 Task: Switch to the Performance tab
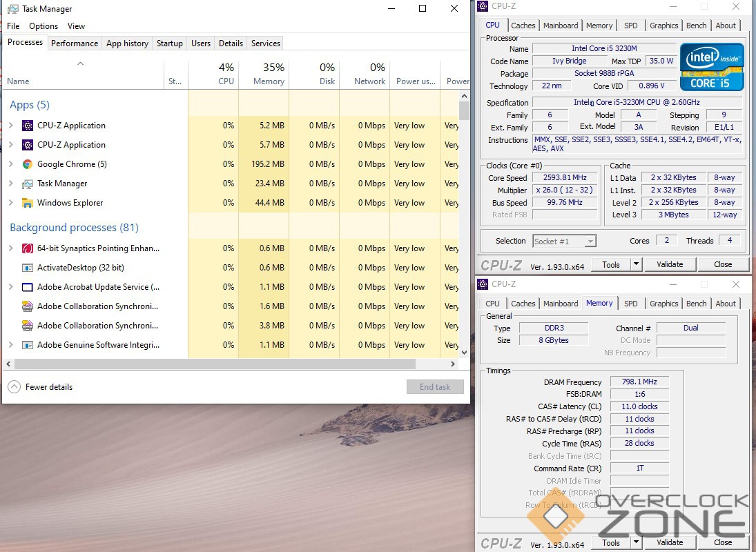point(75,43)
